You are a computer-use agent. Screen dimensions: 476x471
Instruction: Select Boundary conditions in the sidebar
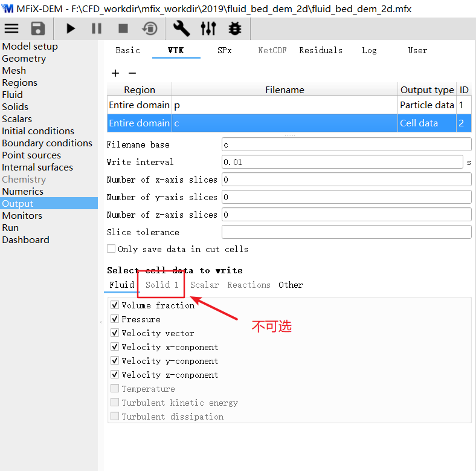coord(47,143)
